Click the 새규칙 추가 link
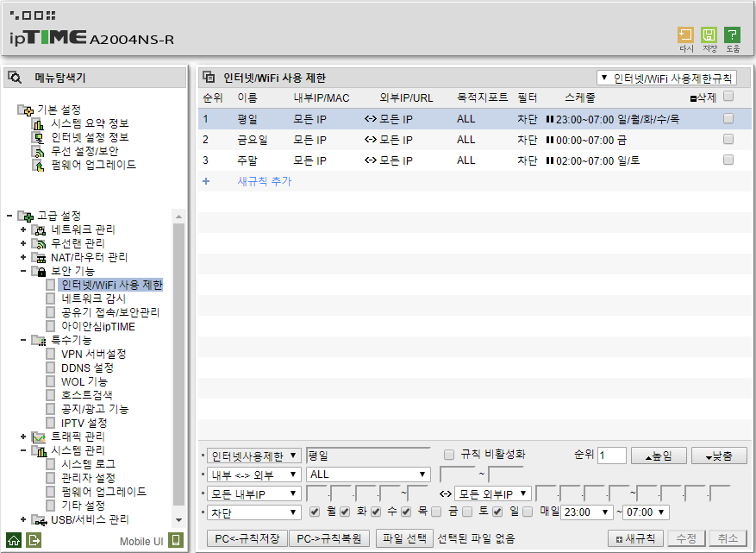Screen dimensions: 756x553 pyautogui.click(x=265, y=181)
